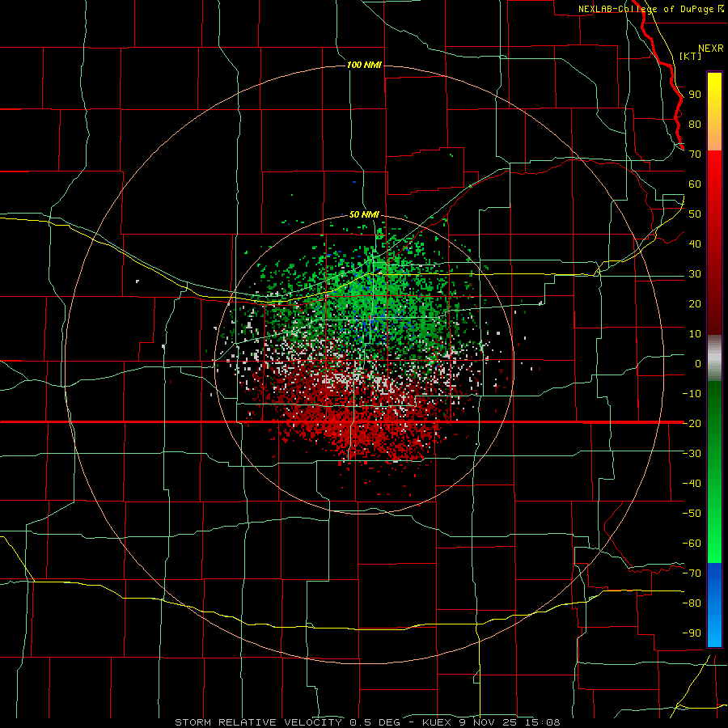Viewport: 728px width, 728px height.
Task: Click the Storm Relative Velocity caption at bottom
Action: click(368, 722)
